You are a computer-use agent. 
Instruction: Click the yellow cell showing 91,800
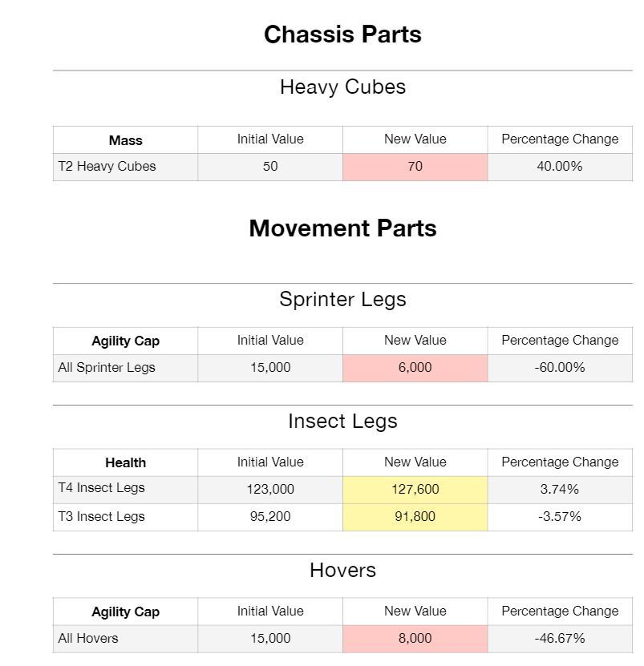coord(415,517)
